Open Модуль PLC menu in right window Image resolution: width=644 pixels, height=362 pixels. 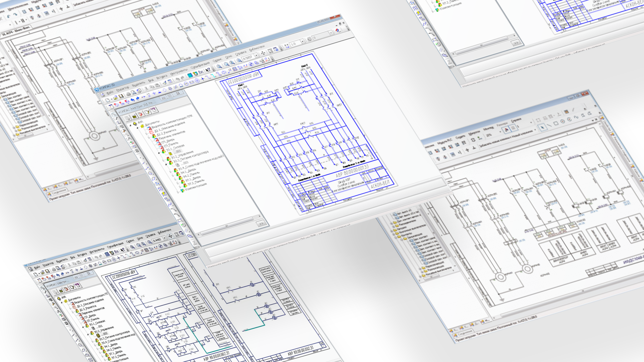(x=445, y=141)
